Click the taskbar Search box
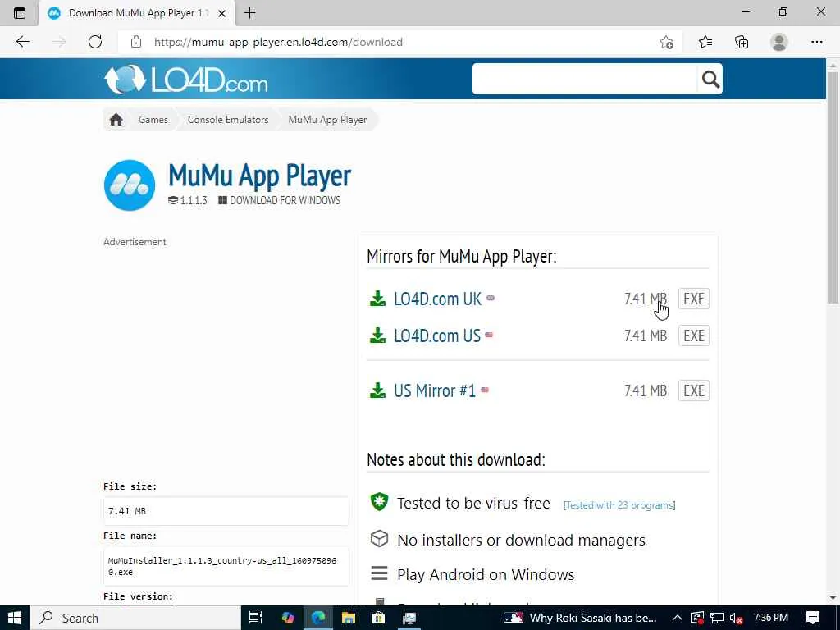The width and height of the screenshot is (840, 630). [x=135, y=618]
